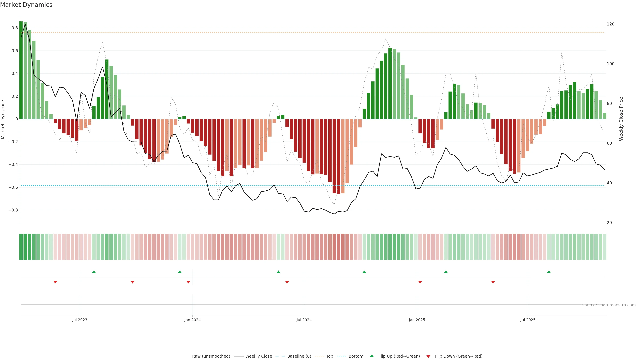The width and height of the screenshot is (644, 362).
Task: Click the green Flip Up triangle in legend
Action: (x=372, y=356)
